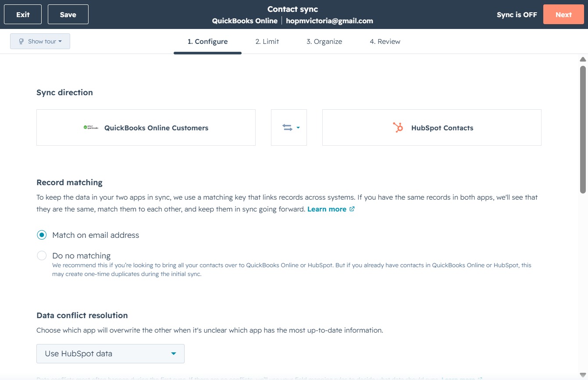Click the Data conflict resolution heading
This screenshot has width=588, height=380.
point(82,315)
